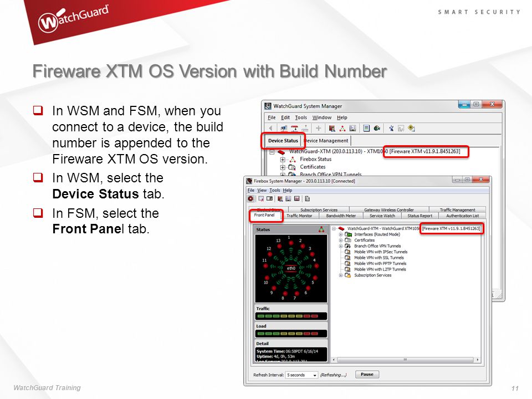
Task: Switch to Device Management tab in WSM
Action: click(x=328, y=140)
